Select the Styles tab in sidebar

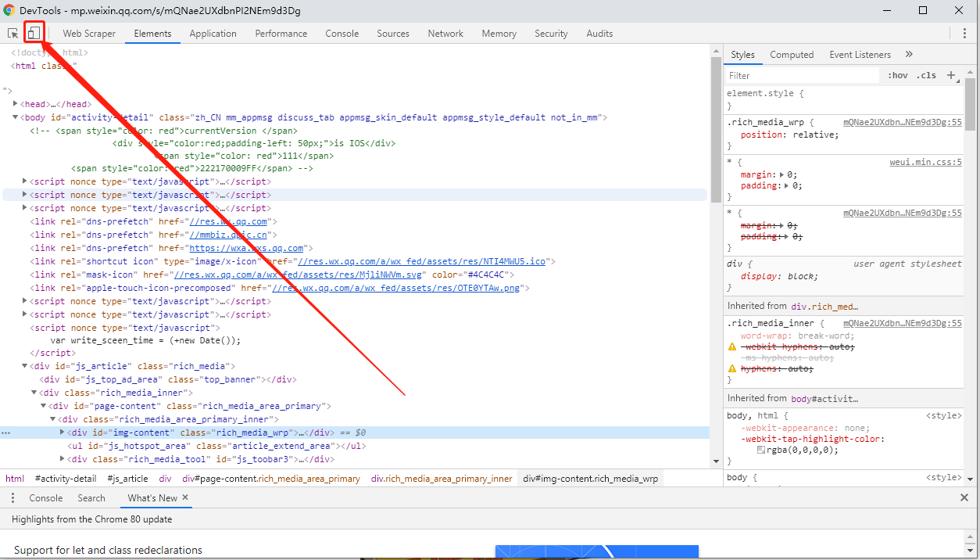click(x=742, y=55)
